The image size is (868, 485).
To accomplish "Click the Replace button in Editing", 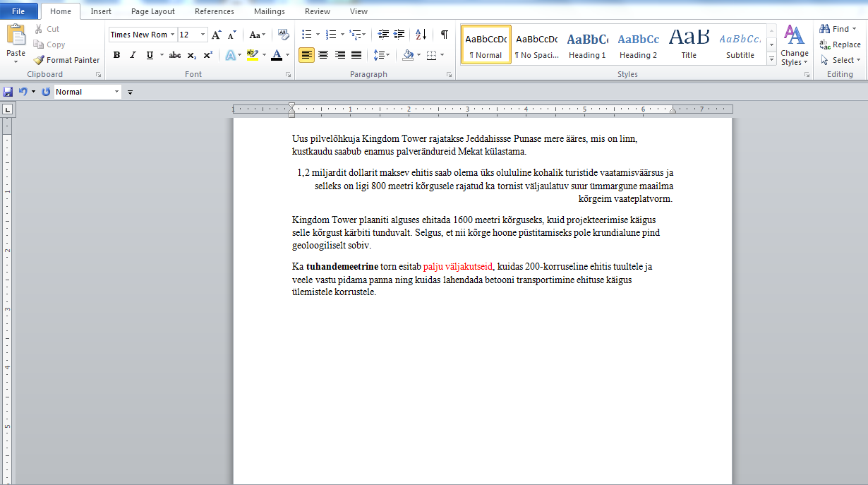I will pos(840,44).
